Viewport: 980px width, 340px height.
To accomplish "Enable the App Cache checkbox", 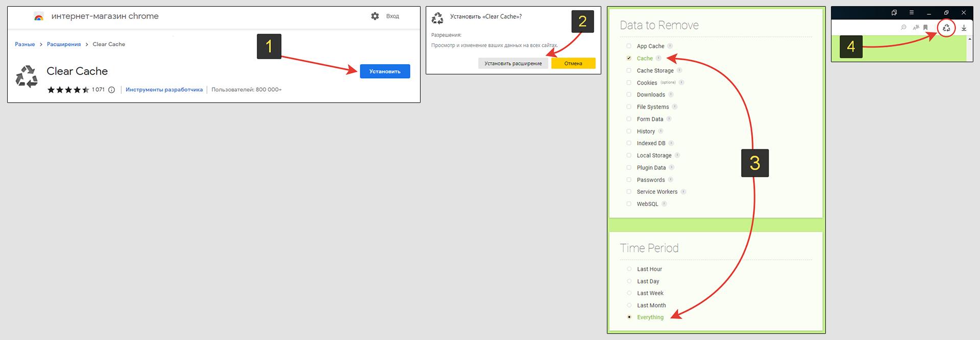I will [x=629, y=46].
